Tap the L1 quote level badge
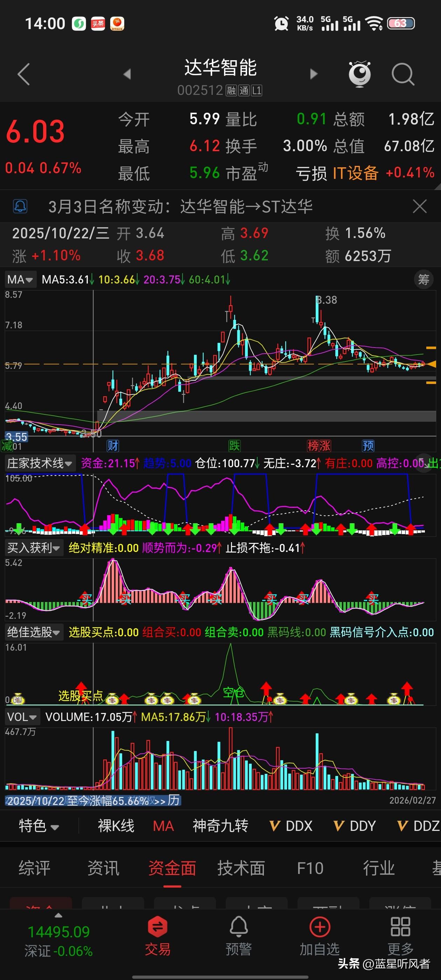 point(257,91)
